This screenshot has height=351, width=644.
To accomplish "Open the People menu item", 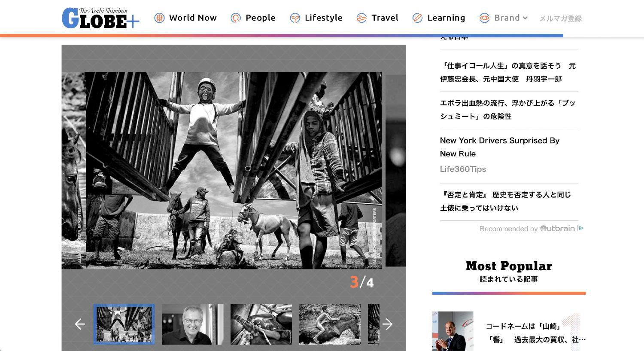I will click(260, 18).
